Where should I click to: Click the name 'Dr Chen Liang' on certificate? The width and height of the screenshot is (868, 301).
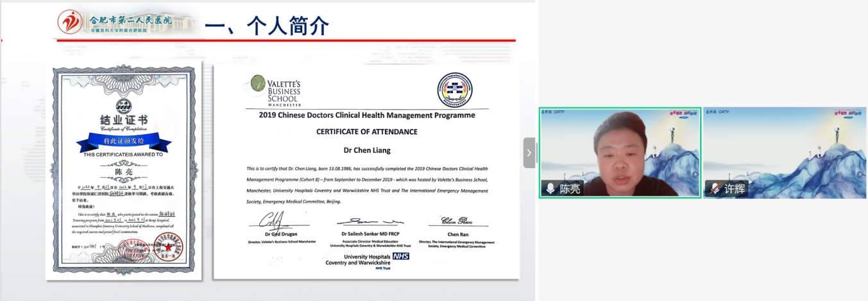(x=367, y=150)
